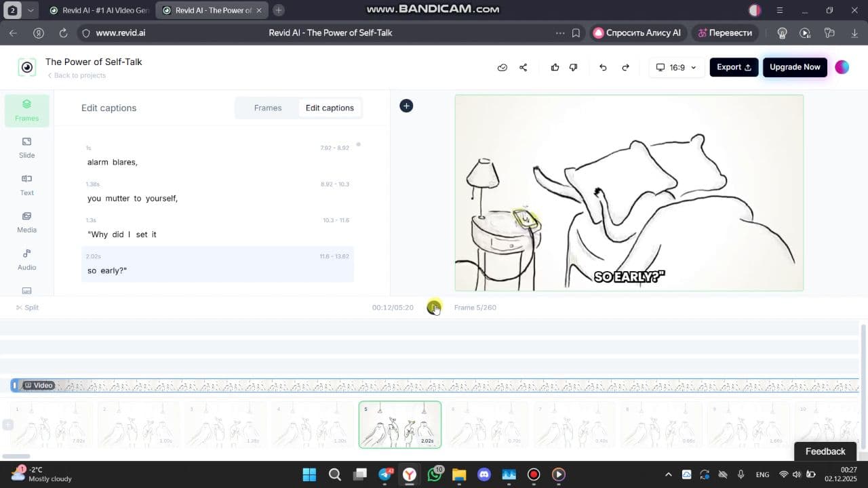
Task: Open the 16:9 aspect ratio dropdown
Action: (675, 67)
